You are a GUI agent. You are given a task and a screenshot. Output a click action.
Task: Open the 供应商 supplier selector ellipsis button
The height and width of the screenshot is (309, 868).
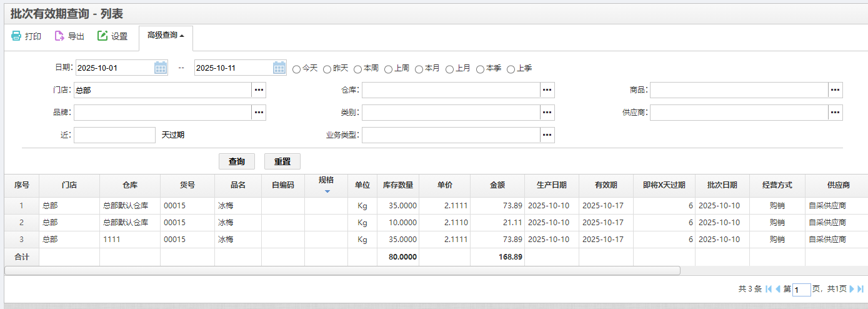point(836,113)
